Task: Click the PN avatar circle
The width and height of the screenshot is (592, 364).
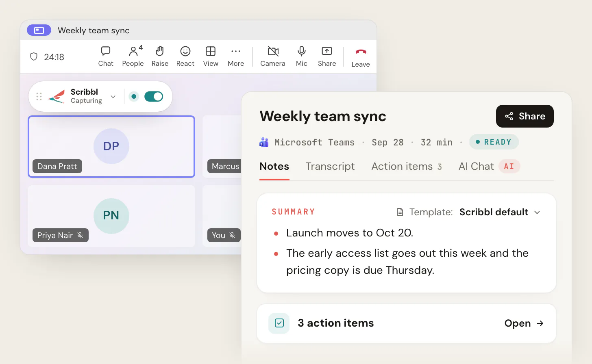Action: [111, 216]
